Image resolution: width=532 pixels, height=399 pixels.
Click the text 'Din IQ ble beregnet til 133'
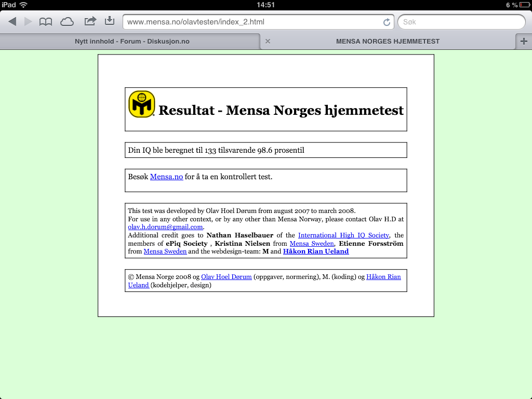pyautogui.click(x=172, y=150)
